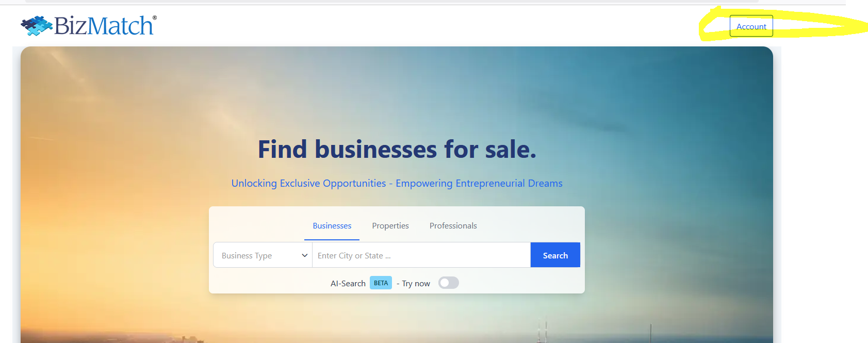868x343 pixels.
Task: Click the BETA badge
Action: (381, 283)
